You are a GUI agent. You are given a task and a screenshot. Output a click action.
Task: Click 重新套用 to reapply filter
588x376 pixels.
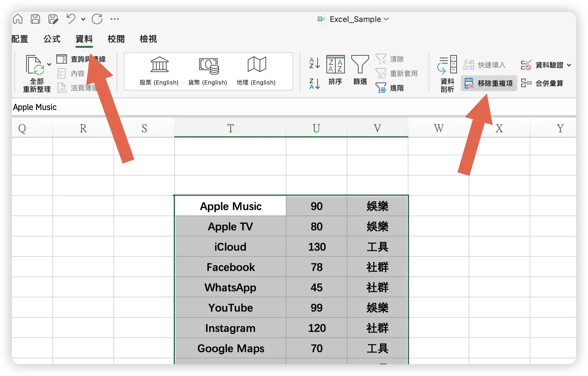coord(397,73)
